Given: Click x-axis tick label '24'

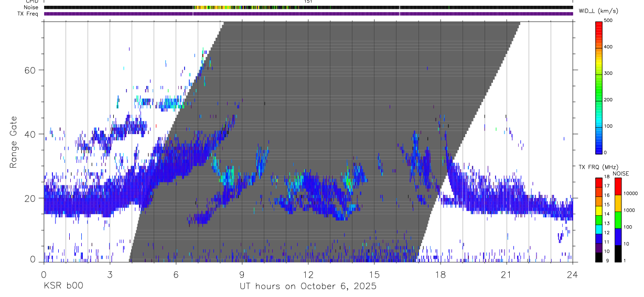Looking at the screenshot, I should [572, 274].
